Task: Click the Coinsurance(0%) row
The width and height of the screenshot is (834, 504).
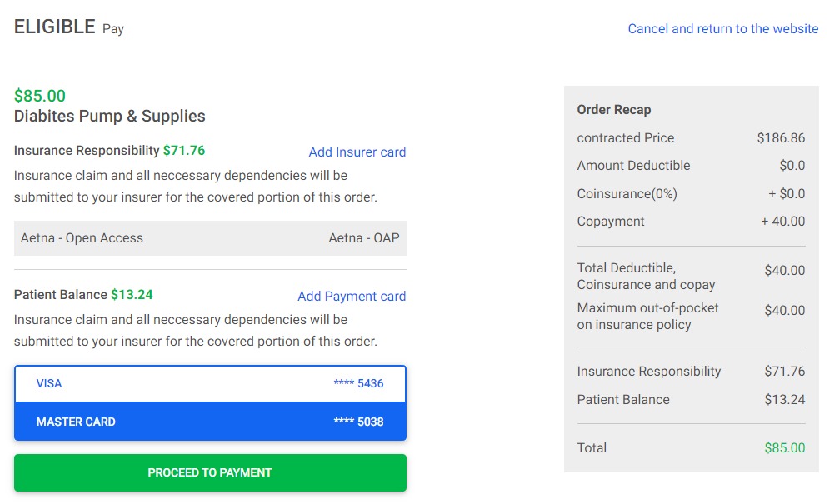Action: 691,194
